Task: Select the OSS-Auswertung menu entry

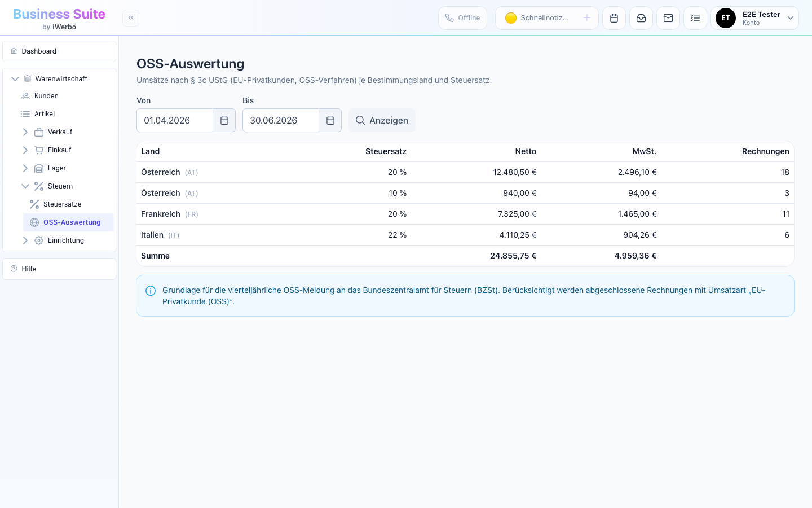Action: pyautogui.click(x=68, y=222)
